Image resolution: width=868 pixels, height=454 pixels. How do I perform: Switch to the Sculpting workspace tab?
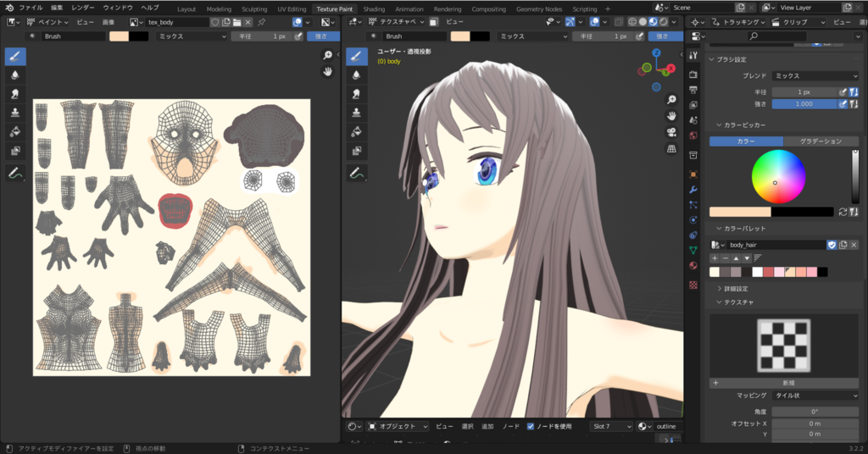click(254, 8)
